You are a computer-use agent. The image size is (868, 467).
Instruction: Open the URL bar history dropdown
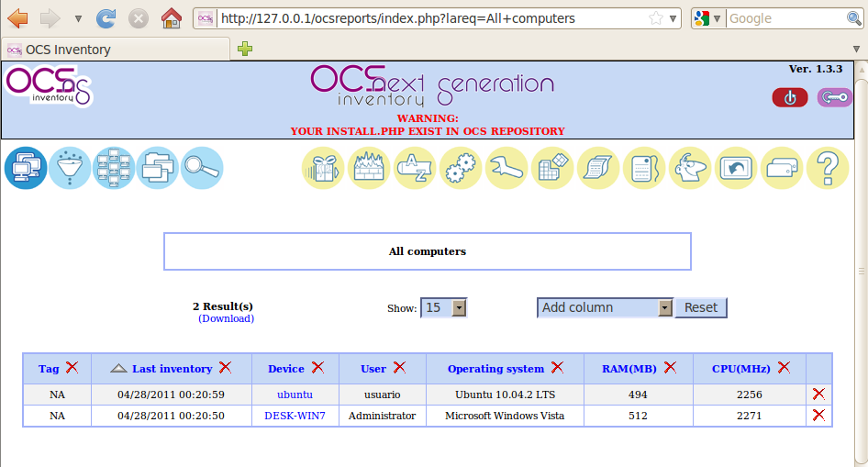click(673, 19)
